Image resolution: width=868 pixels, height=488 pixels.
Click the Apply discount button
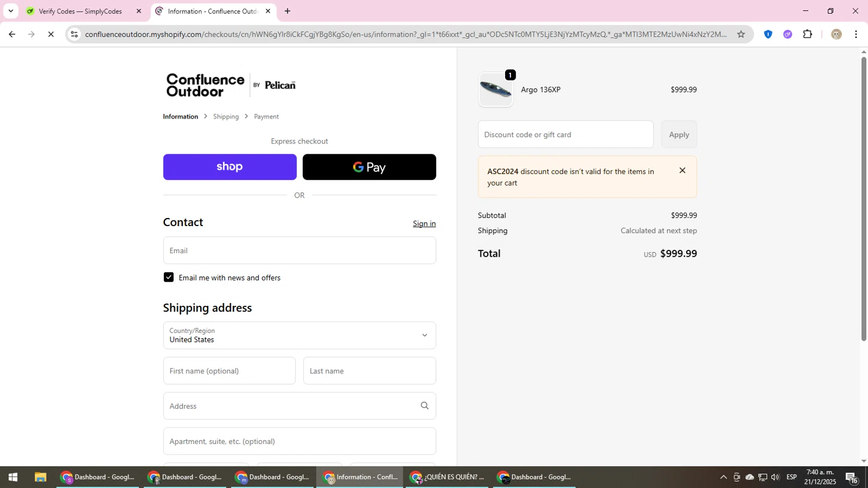(x=679, y=134)
